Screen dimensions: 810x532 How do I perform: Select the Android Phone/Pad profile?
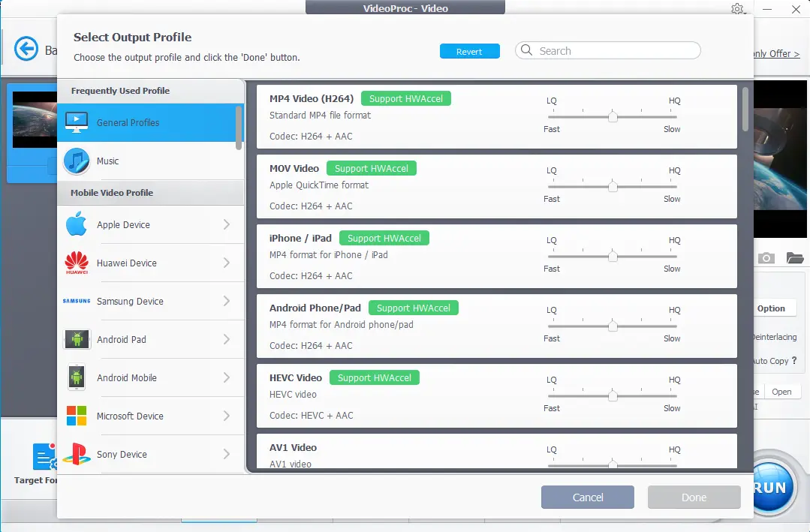tap(496, 326)
